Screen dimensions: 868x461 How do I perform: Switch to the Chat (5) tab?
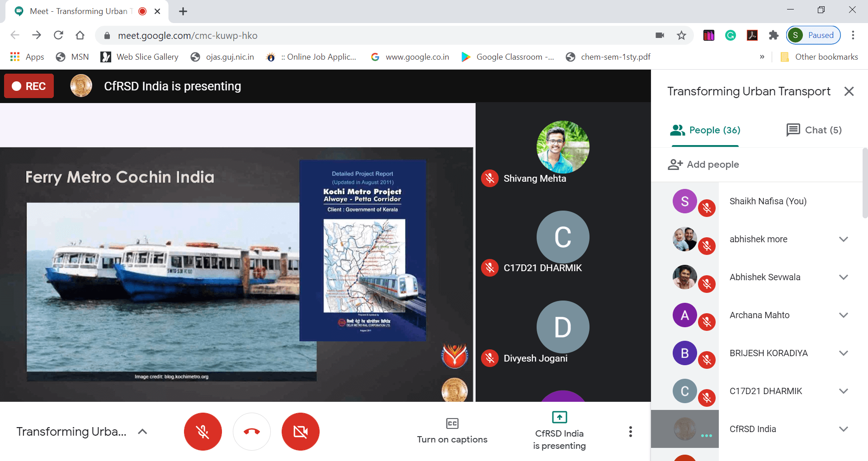[x=814, y=130]
